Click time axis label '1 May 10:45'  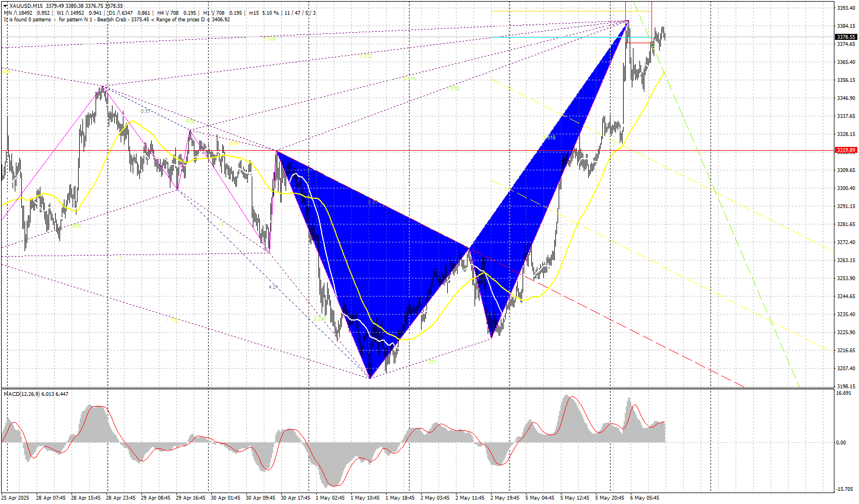(x=366, y=498)
